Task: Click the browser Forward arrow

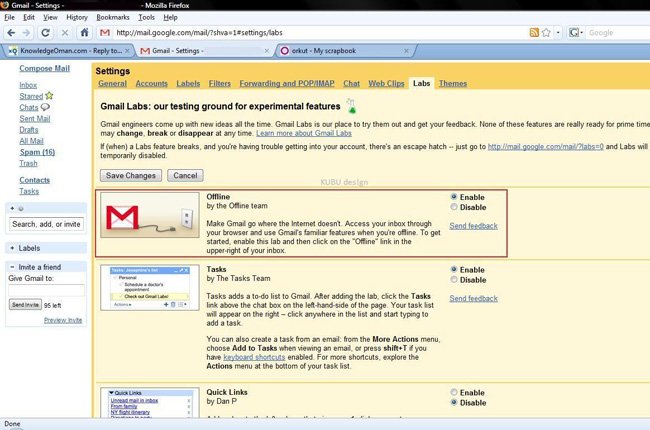Action: tap(27, 32)
